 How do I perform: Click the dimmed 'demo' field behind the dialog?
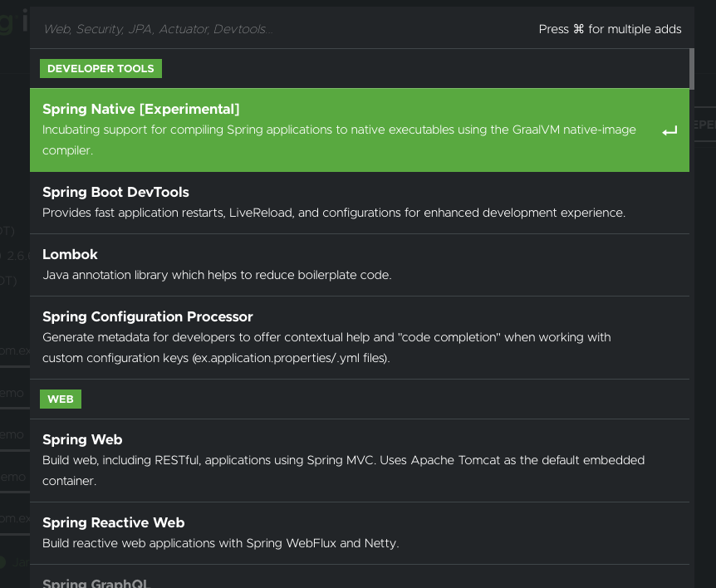(14, 393)
